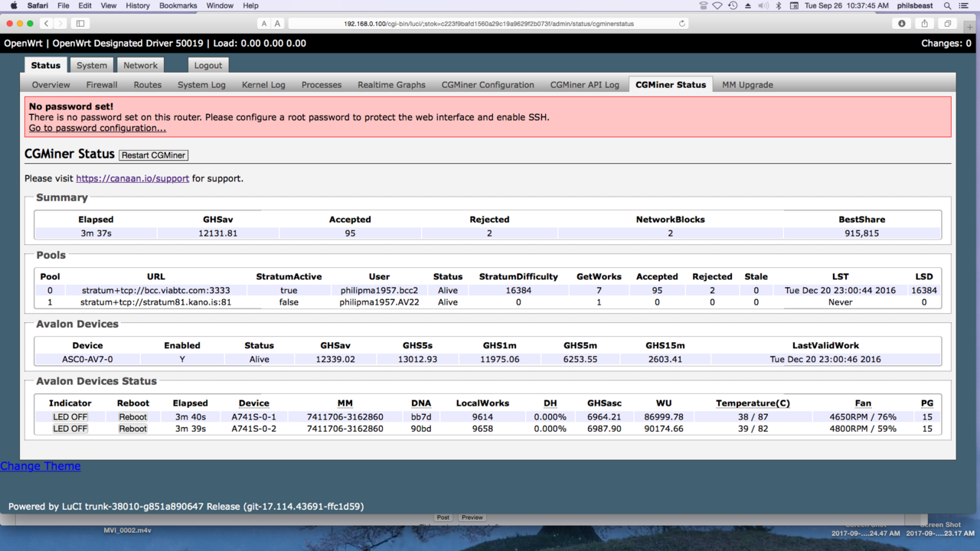
Task: Show the Safari sidebar
Action: click(x=80, y=24)
